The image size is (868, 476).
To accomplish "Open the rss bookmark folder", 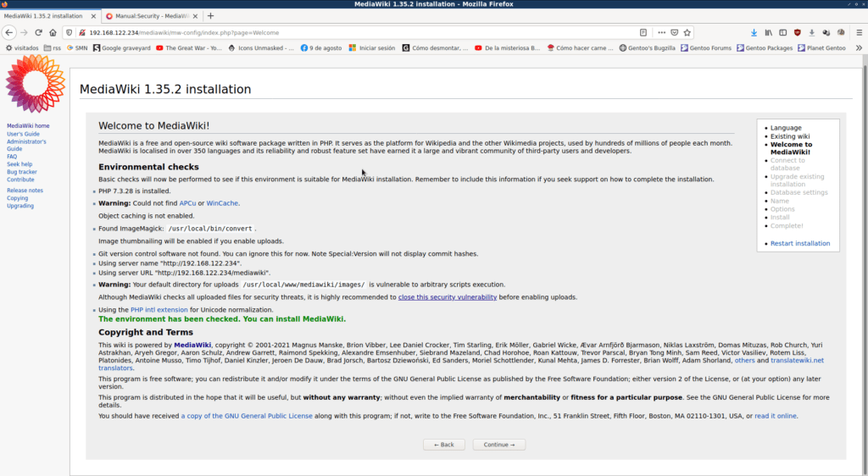I will click(x=53, y=48).
